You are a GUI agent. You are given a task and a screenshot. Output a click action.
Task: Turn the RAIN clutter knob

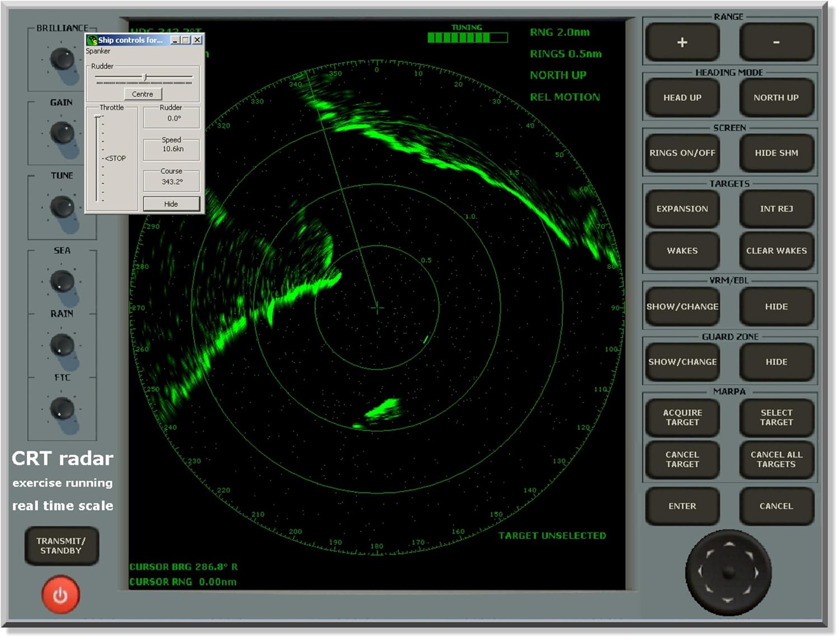pos(60,344)
